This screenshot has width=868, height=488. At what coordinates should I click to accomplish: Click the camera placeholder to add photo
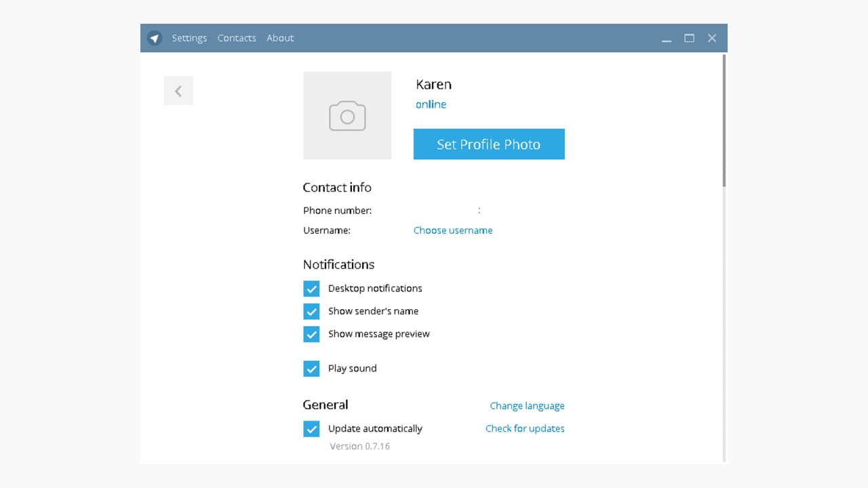coord(347,115)
